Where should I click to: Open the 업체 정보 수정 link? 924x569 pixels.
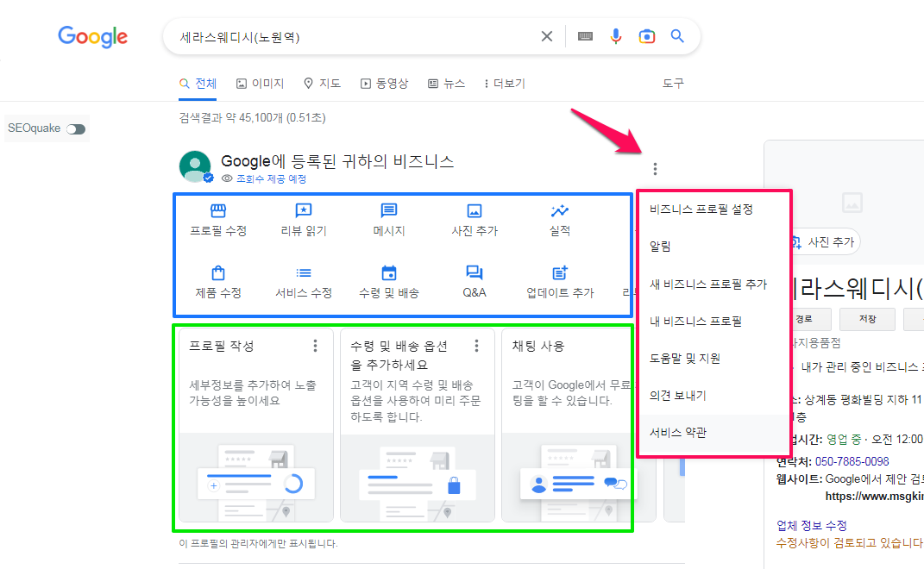click(812, 525)
